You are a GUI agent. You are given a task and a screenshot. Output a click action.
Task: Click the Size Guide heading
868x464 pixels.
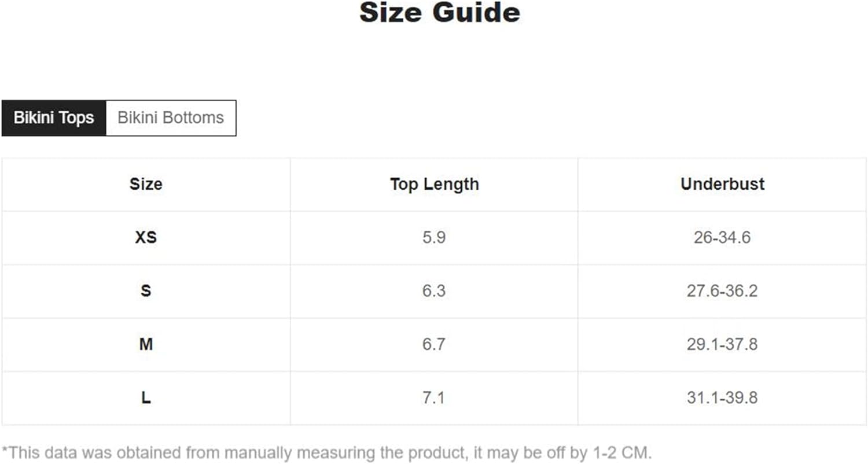point(439,12)
